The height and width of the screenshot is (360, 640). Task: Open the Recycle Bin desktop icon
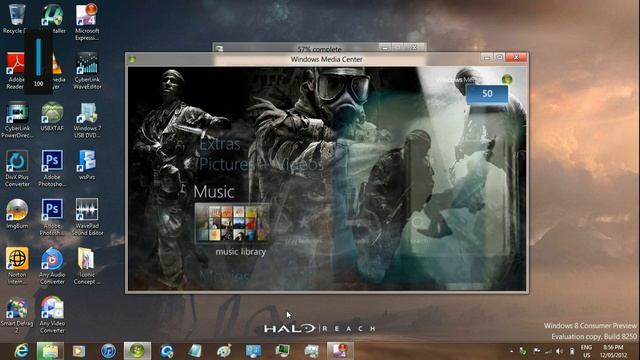pos(17,18)
